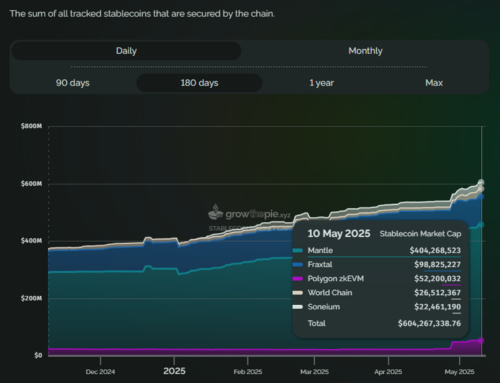Screen dimensions: 500x383
Task: Click the $600M y-axis label
Action: coord(31,184)
